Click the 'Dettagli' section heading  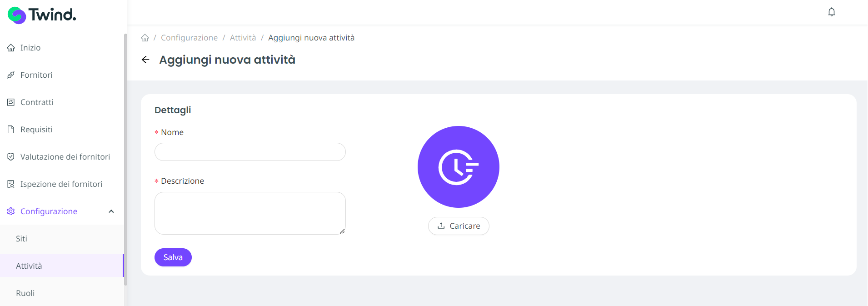coord(173,110)
